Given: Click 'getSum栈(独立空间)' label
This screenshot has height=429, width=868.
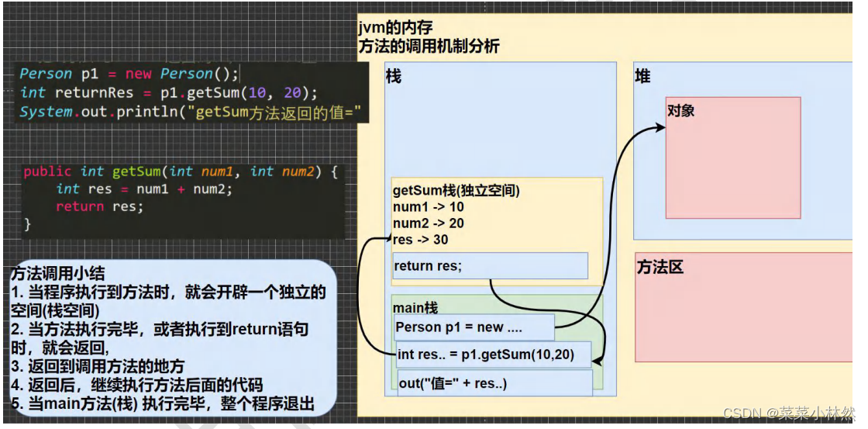Looking at the screenshot, I should point(456,191).
